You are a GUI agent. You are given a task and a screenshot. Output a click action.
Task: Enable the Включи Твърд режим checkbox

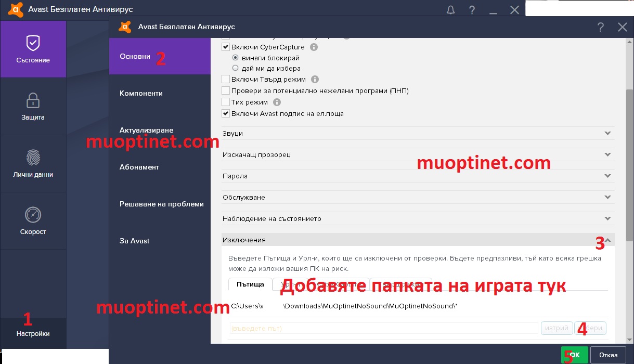(226, 80)
